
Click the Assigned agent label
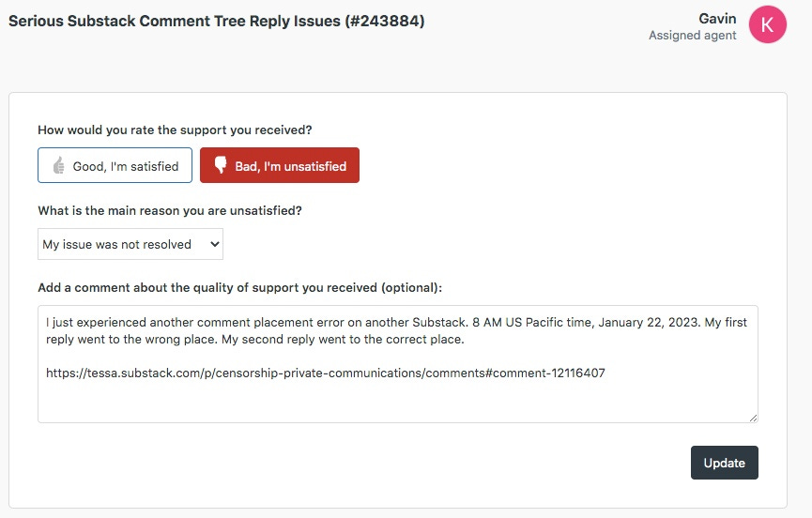(693, 35)
